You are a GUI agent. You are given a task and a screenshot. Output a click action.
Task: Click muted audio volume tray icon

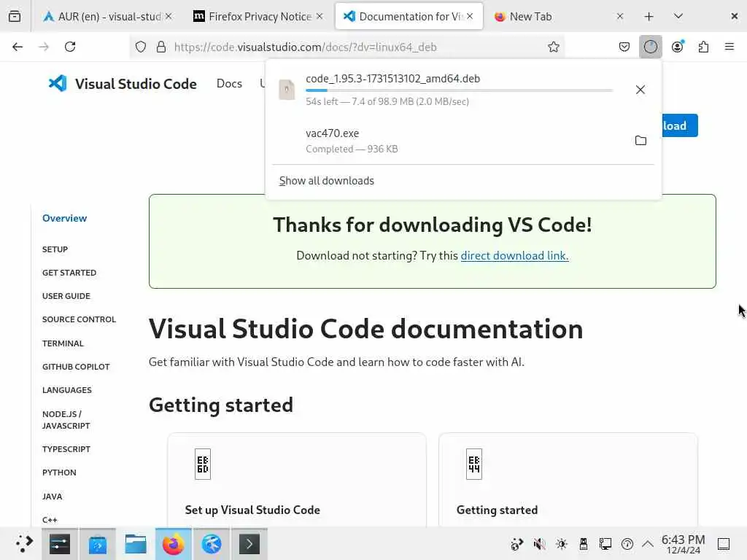coord(539,544)
